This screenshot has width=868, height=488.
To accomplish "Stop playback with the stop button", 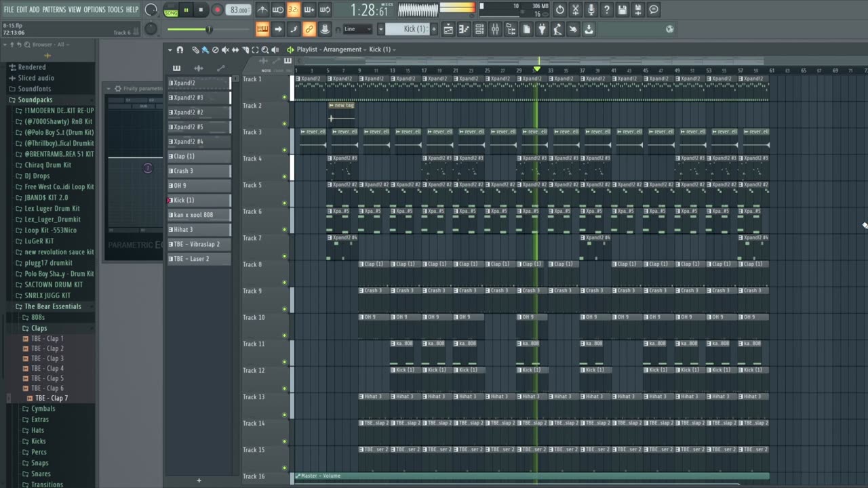I will tap(201, 9).
